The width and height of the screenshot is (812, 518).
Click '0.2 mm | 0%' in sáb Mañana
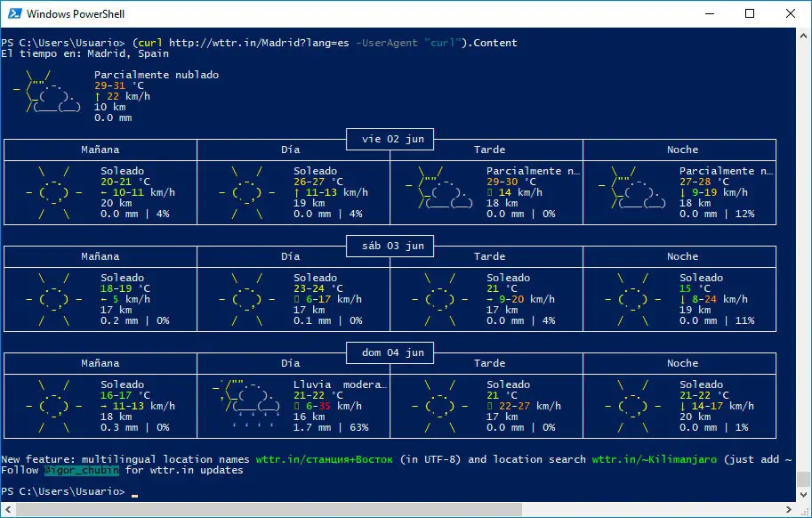[x=135, y=320]
